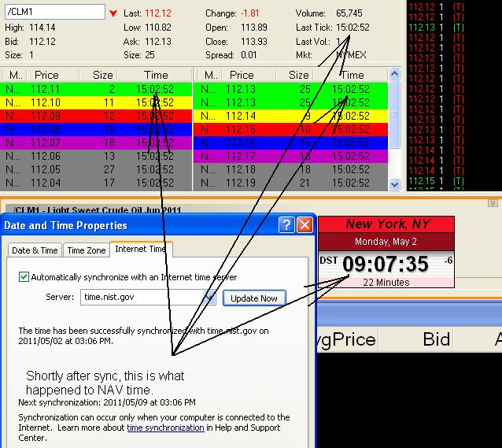Click the Bid column header in orders grid

tap(437, 339)
